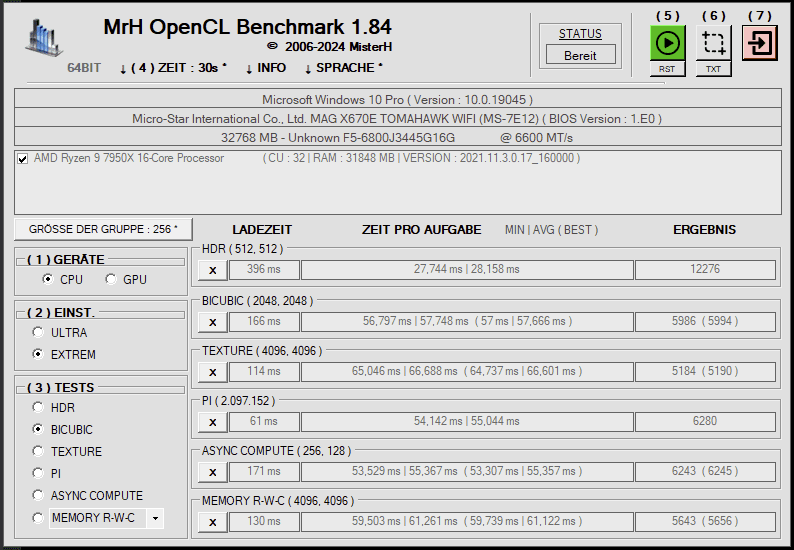Click TEXTURE result 5184 ( 5190 )
Viewport: 794px width, 550px height.
point(705,372)
